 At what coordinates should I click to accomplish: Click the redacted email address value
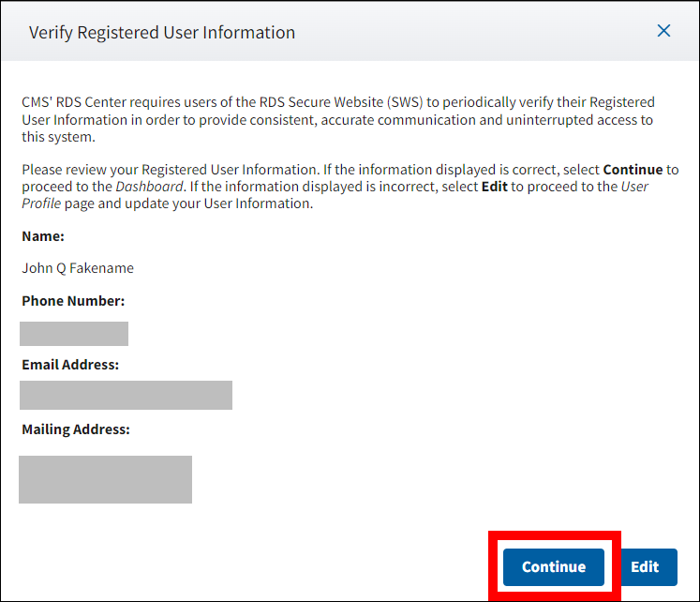[x=126, y=395]
